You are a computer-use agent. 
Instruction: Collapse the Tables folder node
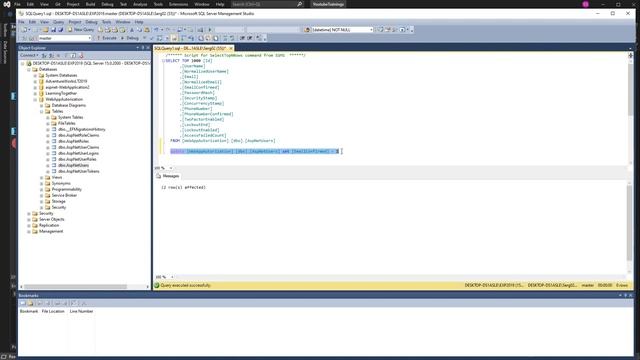[42, 111]
